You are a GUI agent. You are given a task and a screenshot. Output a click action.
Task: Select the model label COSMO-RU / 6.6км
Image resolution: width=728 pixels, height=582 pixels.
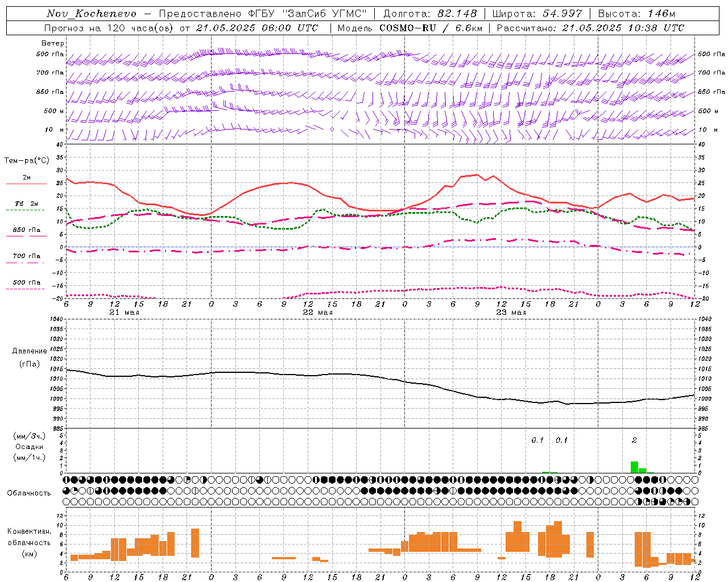(432, 28)
